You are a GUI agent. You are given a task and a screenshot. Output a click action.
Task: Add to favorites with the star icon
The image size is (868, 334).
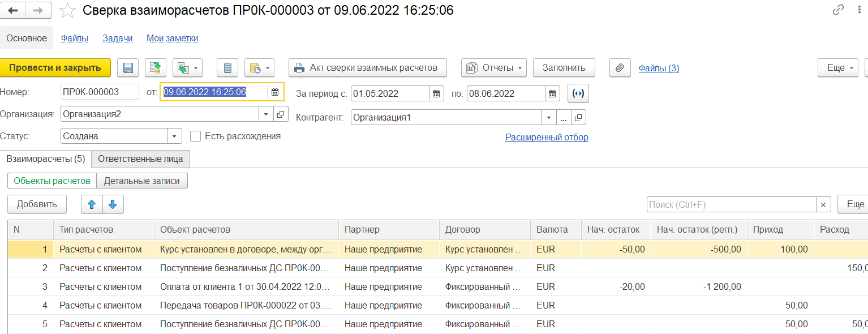67,10
